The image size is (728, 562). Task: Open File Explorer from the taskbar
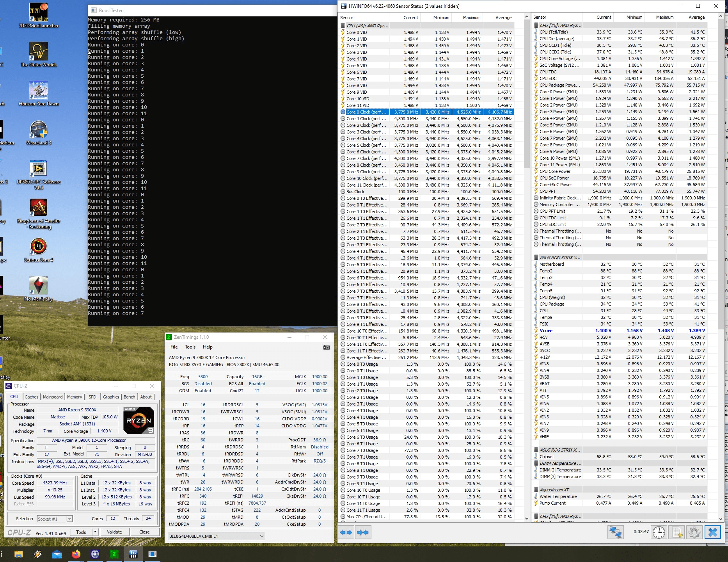coord(18,554)
